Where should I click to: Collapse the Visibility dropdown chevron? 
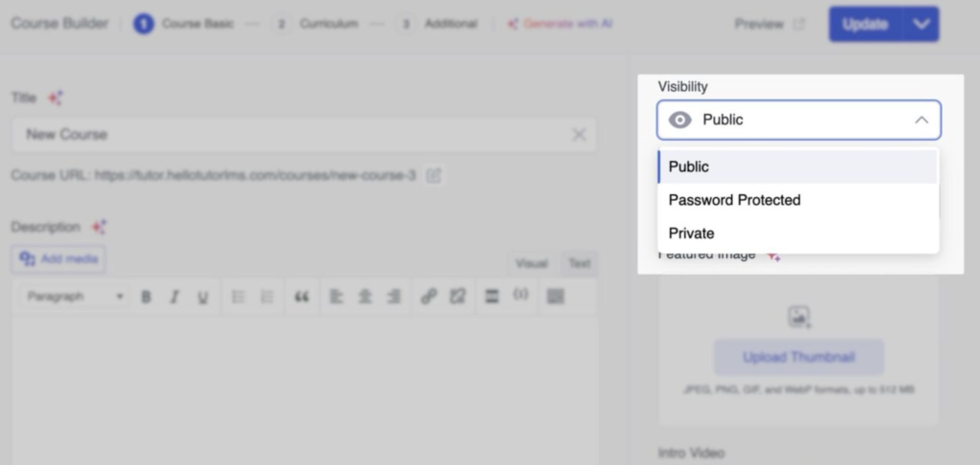point(921,121)
